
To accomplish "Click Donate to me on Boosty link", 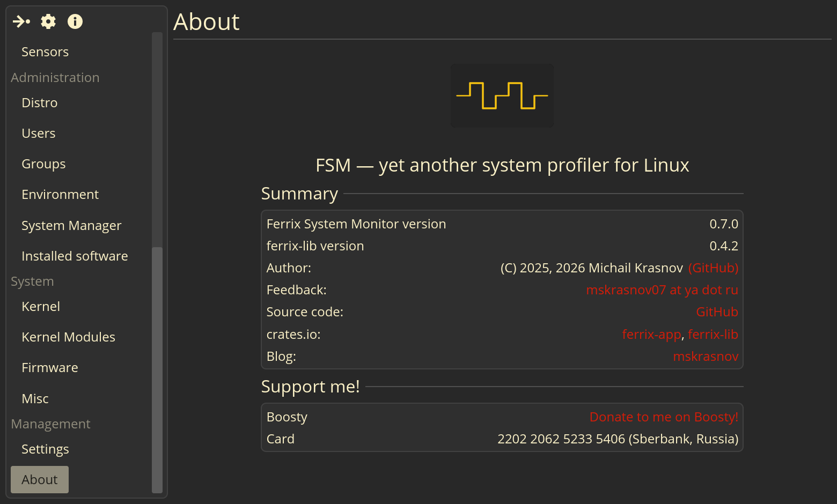I will coord(664,417).
